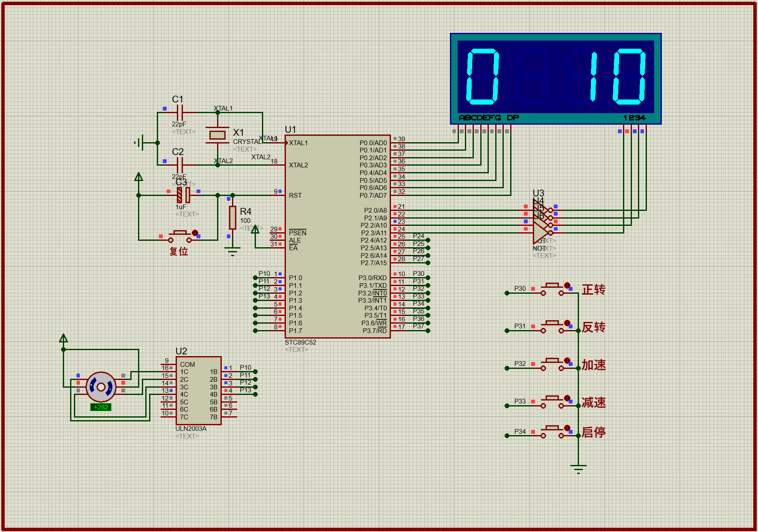Click the P3.0/RXD pin label
The width and height of the screenshot is (758, 532).
tap(373, 278)
